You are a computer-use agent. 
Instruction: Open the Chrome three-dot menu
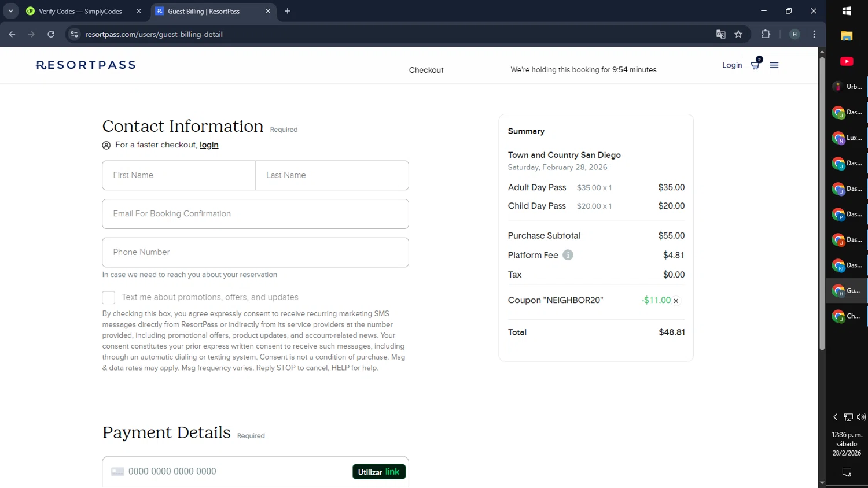814,34
